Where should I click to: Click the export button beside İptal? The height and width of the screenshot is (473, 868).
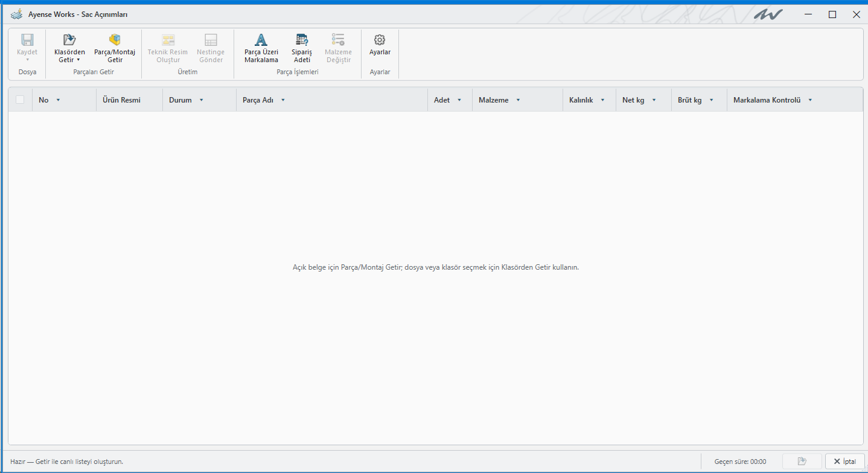pyautogui.click(x=802, y=462)
